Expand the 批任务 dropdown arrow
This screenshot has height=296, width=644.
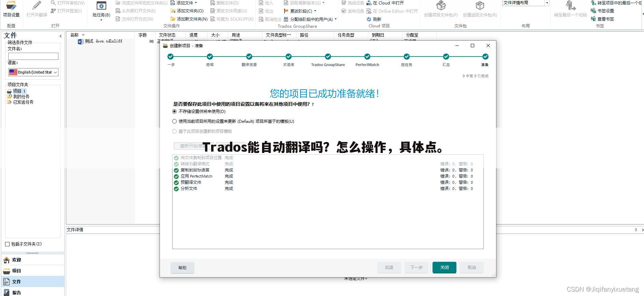[101, 20]
